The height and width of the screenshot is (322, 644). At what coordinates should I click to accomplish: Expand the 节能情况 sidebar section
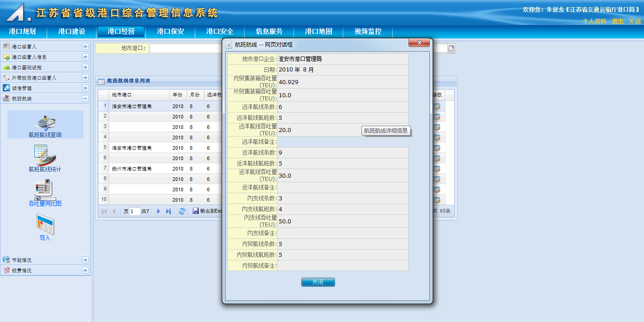point(85,260)
